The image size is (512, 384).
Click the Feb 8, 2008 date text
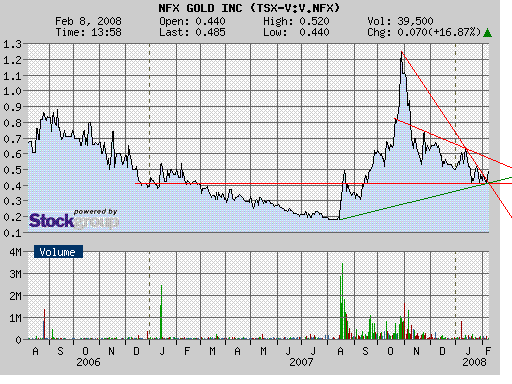pos(88,21)
